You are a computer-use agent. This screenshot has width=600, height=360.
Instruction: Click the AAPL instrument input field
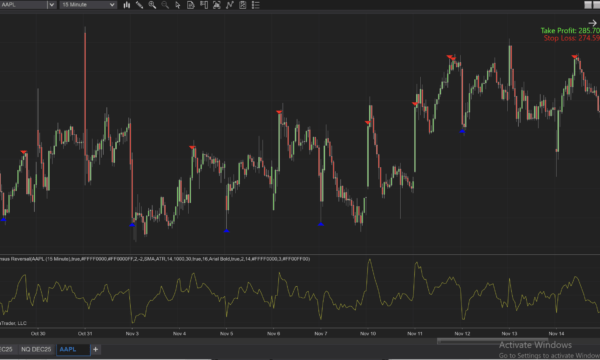click(23, 5)
